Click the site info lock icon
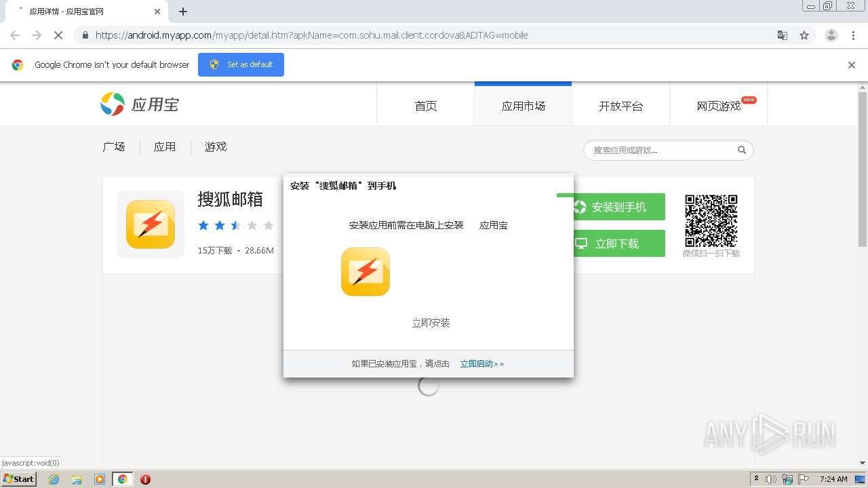 pyautogui.click(x=85, y=35)
